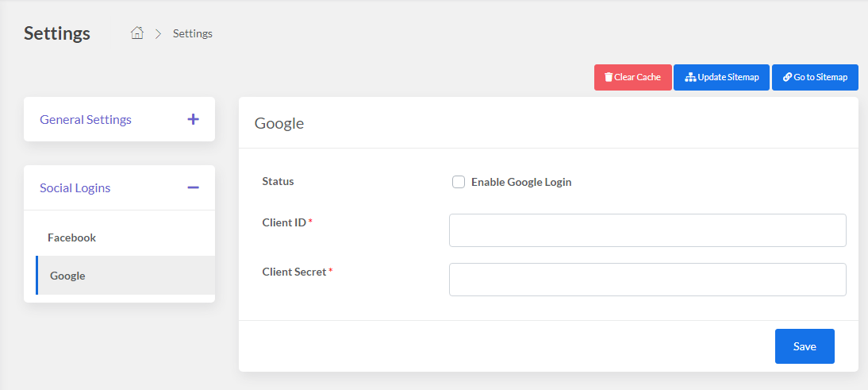Viewport: 868px width, 390px height.
Task: Click the Social Logins heading
Action: click(x=75, y=187)
